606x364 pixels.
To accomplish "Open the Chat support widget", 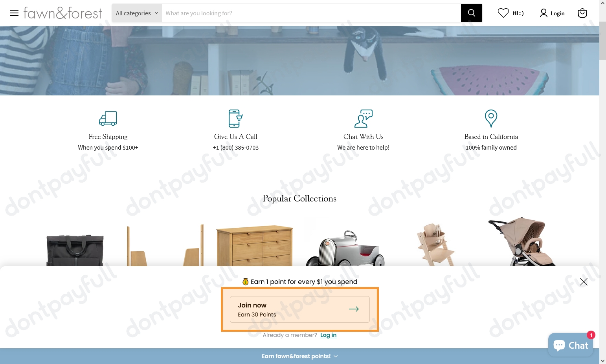I will 571,345.
